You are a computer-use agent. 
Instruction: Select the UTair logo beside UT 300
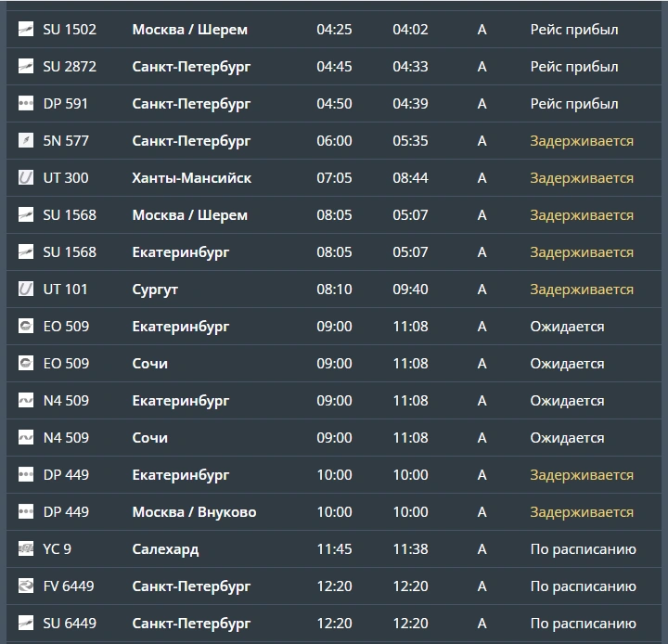26,178
